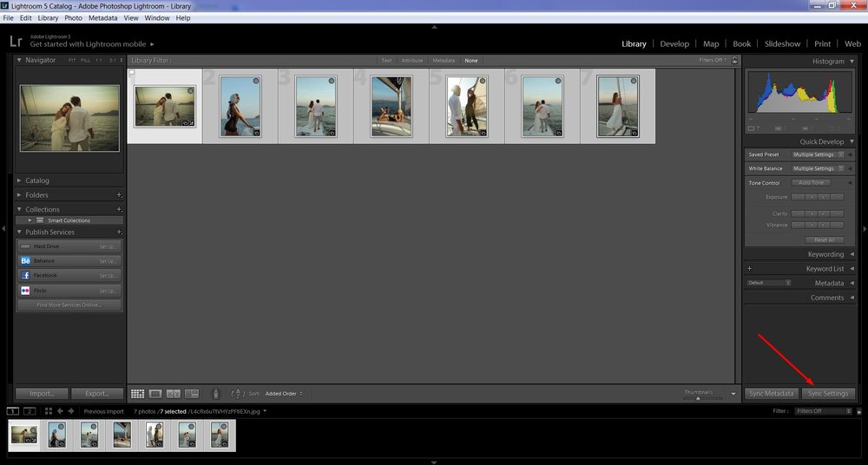Image resolution: width=868 pixels, height=465 pixels.
Task: Open the Metadata menu
Action: (102, 17)
